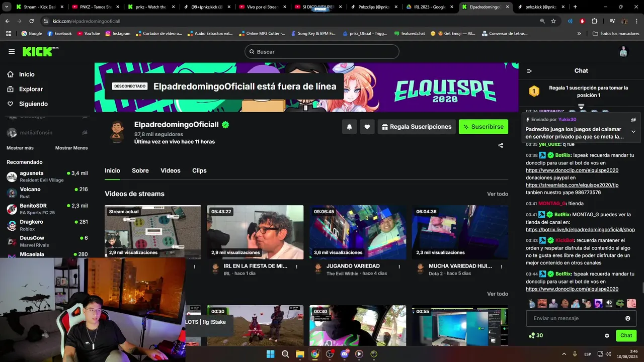The height and width of the screenshot is (362, 644).
Task: Click the browser back arrow
Action: click(8, 21)
